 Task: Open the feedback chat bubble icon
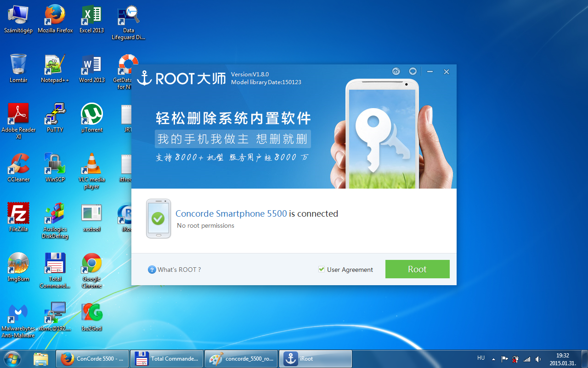coord(413,71)
